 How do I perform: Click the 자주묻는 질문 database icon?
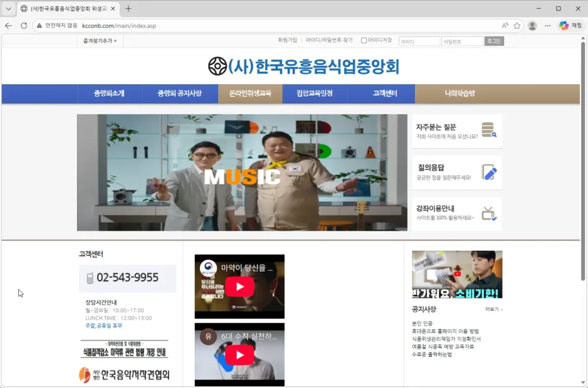pyautogui.click(x=489, y=130)
